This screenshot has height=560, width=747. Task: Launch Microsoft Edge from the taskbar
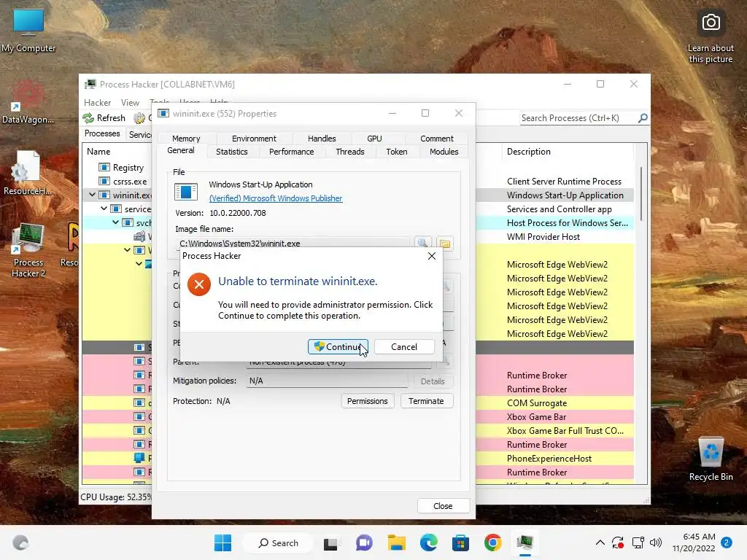(x=429, y=542)
